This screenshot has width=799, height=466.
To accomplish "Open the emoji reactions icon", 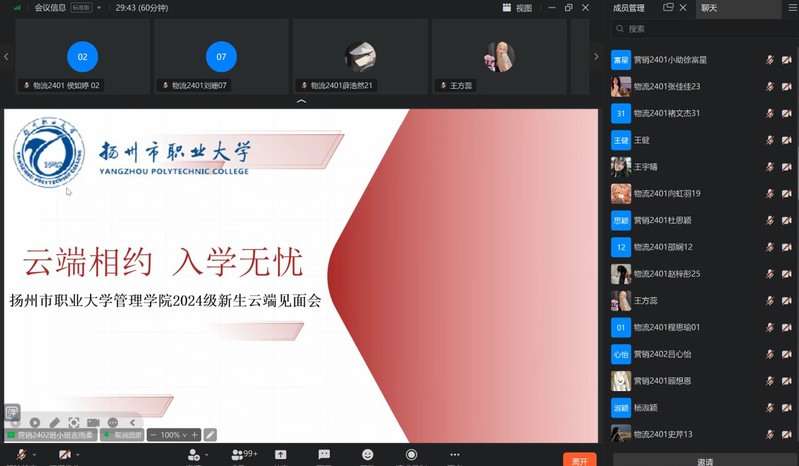I will tap(367, 454).
